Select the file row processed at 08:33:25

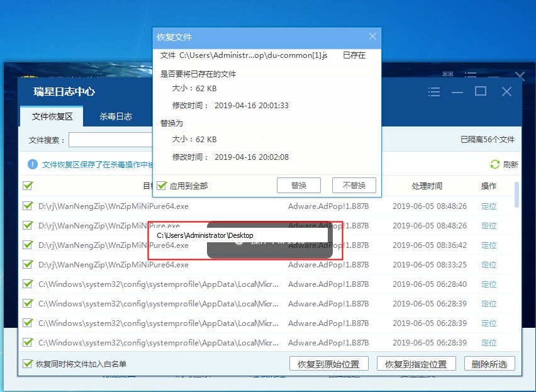point(266,264)
